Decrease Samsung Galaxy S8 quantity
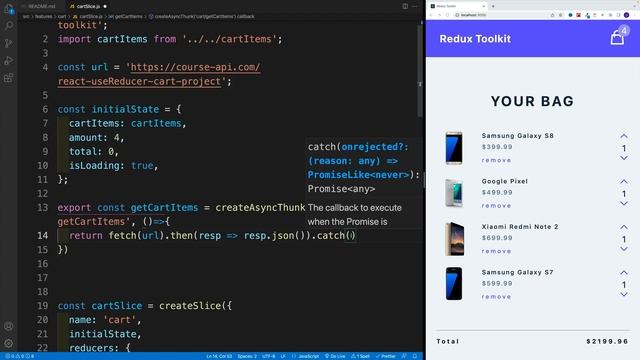Viewport: 640px width, 360px height. pos(624,158)
